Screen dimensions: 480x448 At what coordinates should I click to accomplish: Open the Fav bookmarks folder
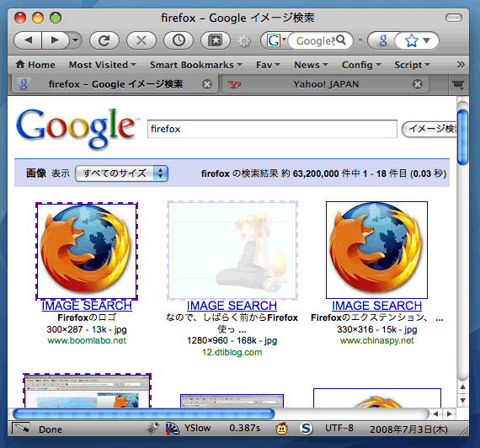[268, 65]
